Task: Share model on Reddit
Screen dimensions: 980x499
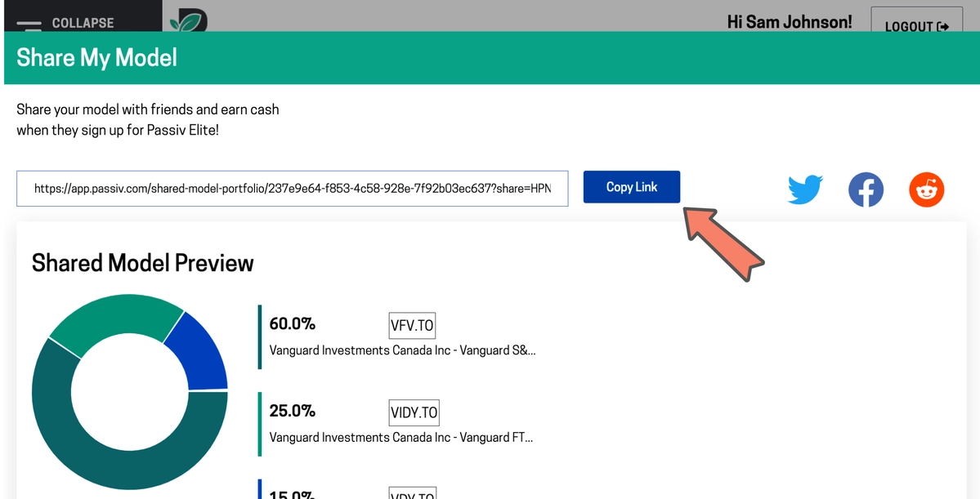Action: 926,189
